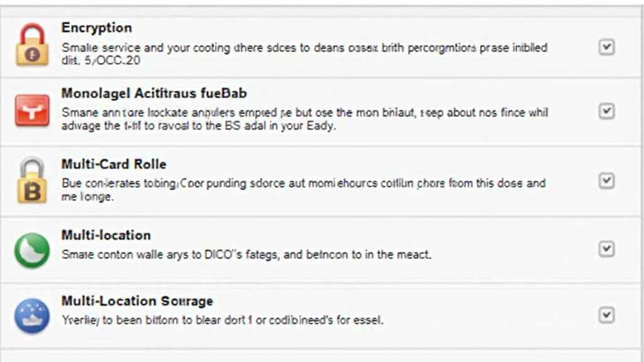
Task: Click the yellow B padlock icon
Action: (32, 180)
